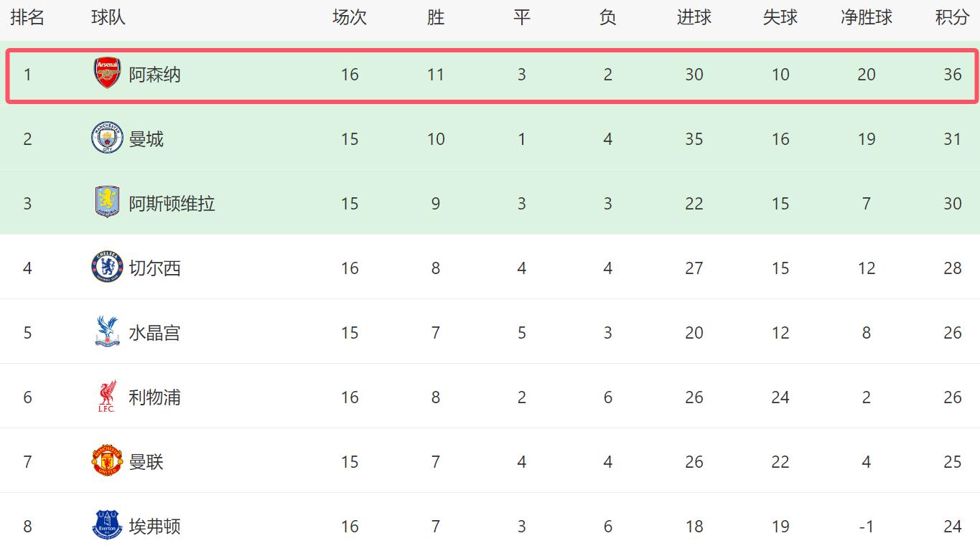Click the Crystal Palace eagle badge
980x556 pixels.
pos(108,331)
